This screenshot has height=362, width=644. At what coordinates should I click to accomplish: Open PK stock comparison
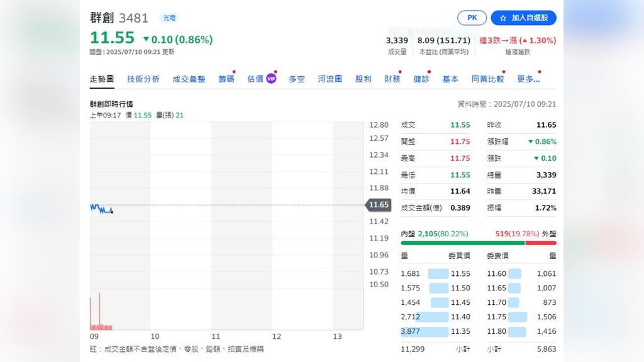[x=472, y=18]
